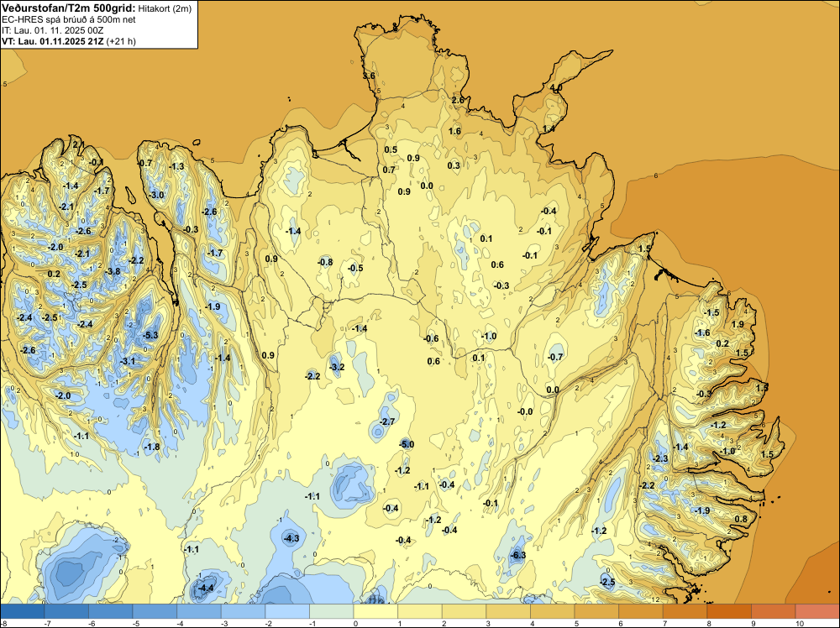Click the '-2.3' temperature label
Viewport: 840px width, 628px height.
(x=660, y=458)
